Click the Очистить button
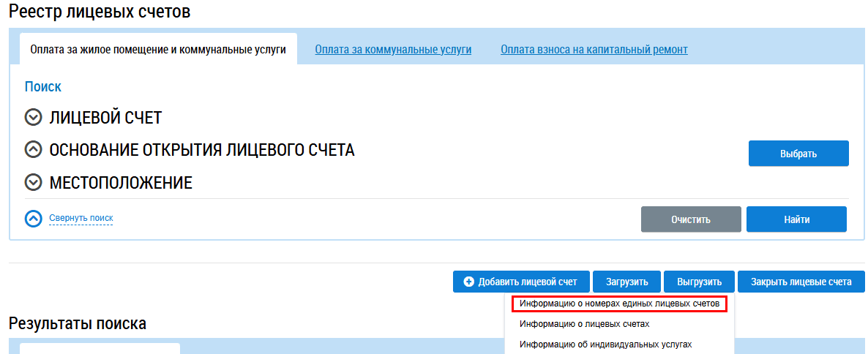This screenshot has height=354, width=868. [x=691, y=219]
